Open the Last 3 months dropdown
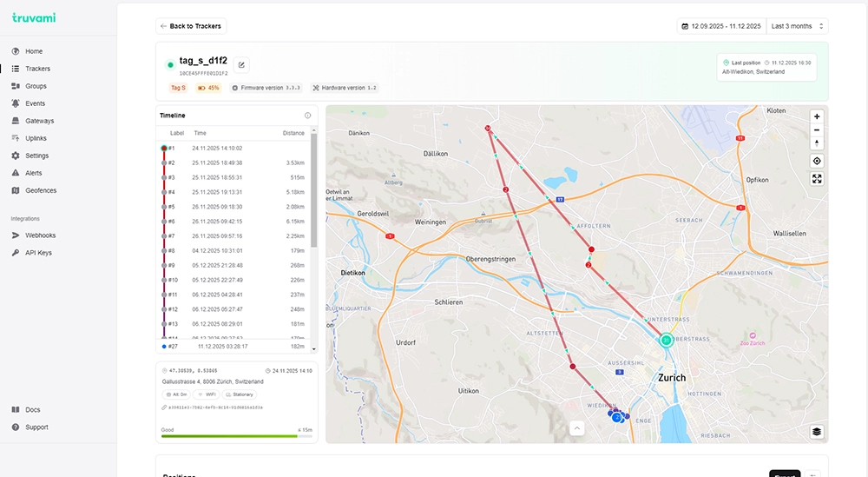868x477 pixels. (x=798, y=26)
